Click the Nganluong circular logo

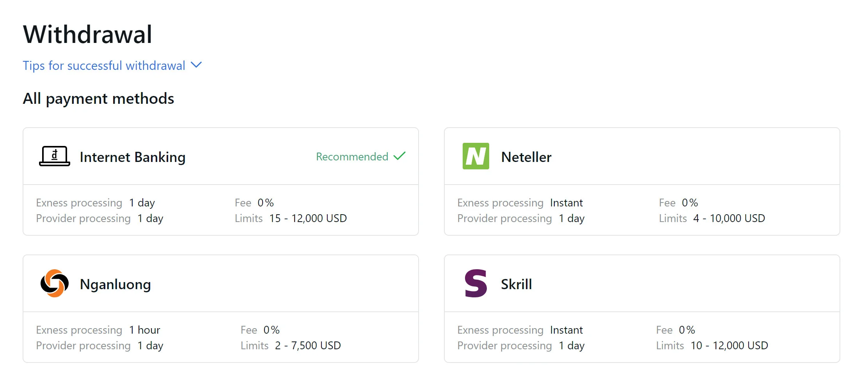coord(54,284)
